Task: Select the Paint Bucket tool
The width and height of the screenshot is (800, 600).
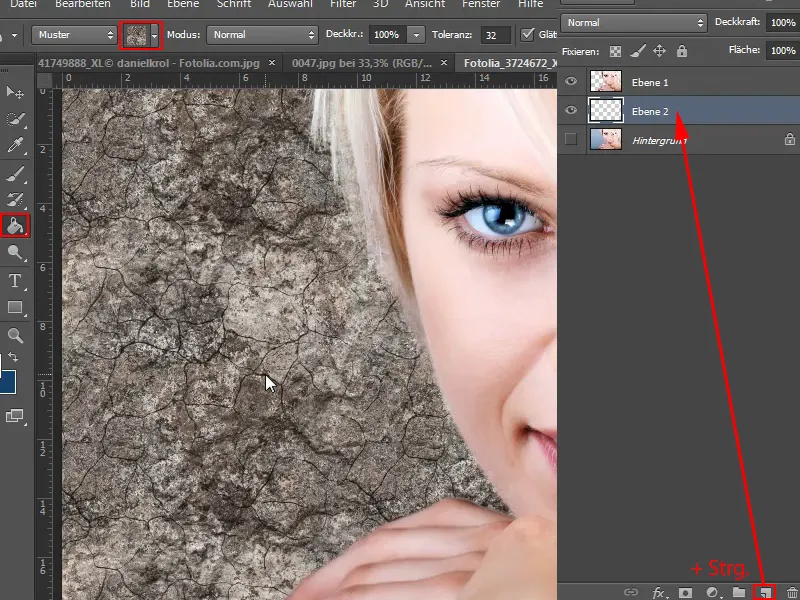Action: (x=15, y=226)
